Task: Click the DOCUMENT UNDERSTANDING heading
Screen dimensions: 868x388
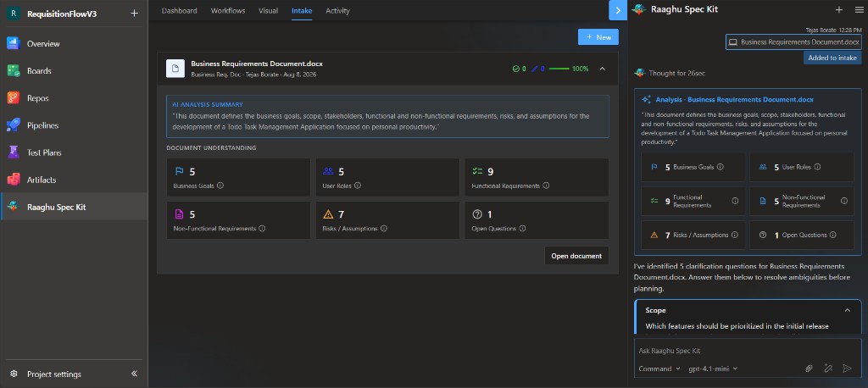Action: point(211,147)
